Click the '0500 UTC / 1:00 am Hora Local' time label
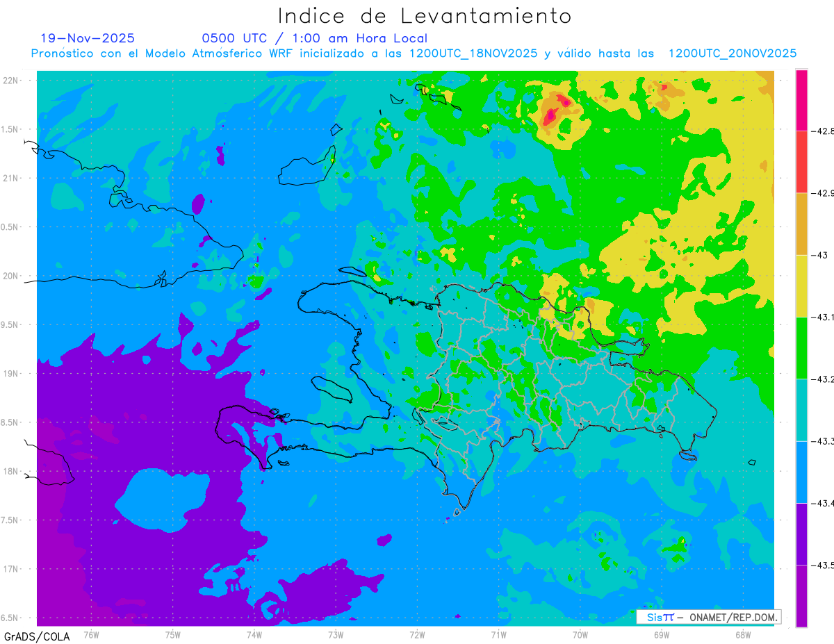 [x=314, y=38]
